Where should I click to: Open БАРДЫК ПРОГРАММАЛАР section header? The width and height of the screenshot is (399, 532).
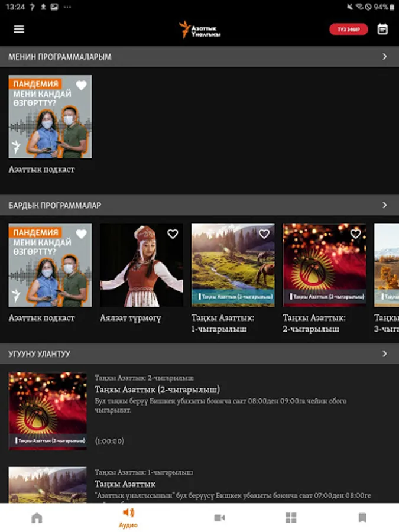200,205
